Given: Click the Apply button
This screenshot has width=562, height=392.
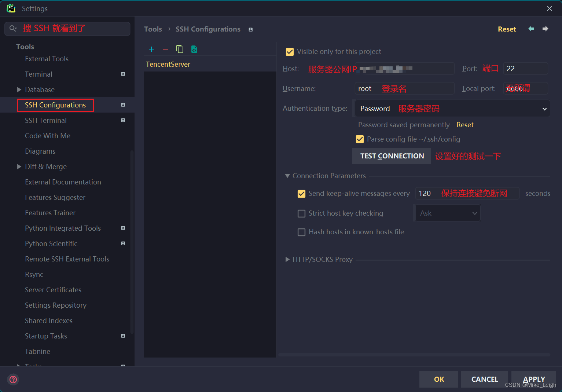Looking at the screenshot, I should (534, 379).
